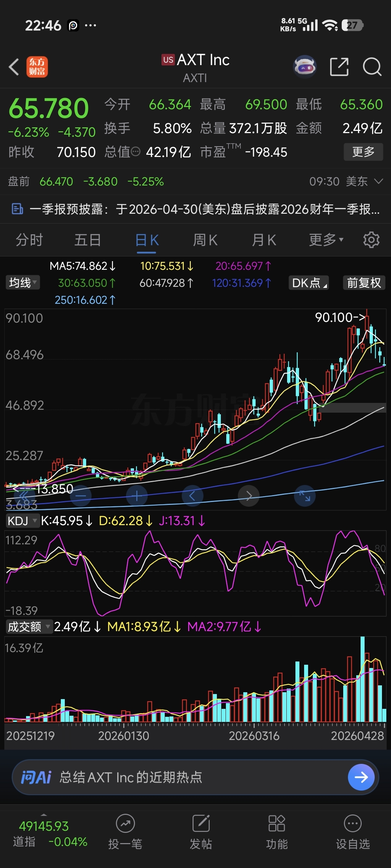391x868 pixels.
Task: Open the 东方财富 logo home icon
Action: 37,67
